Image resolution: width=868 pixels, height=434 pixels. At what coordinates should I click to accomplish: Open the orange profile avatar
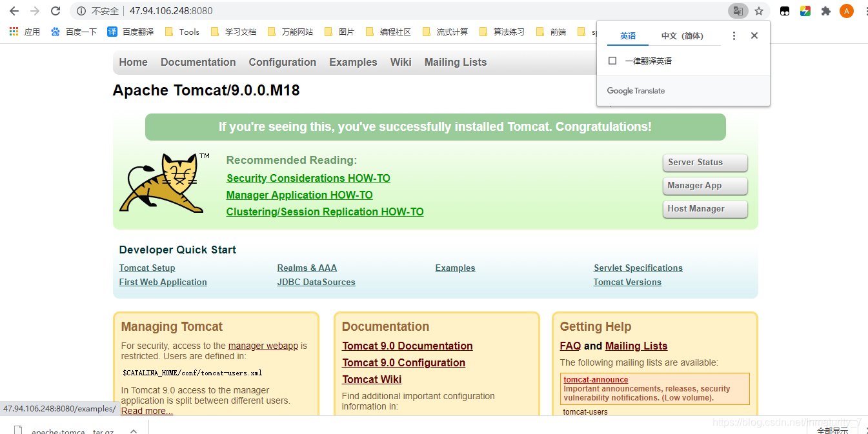847,11
